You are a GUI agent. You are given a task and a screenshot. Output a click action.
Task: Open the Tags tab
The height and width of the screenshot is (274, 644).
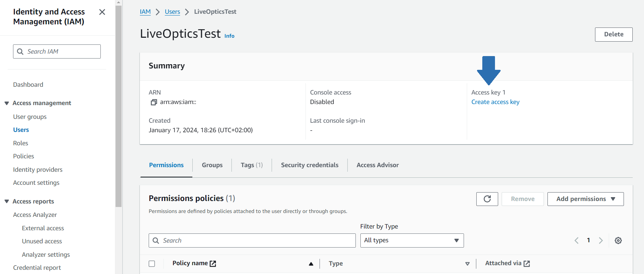[x=252, y=165]
